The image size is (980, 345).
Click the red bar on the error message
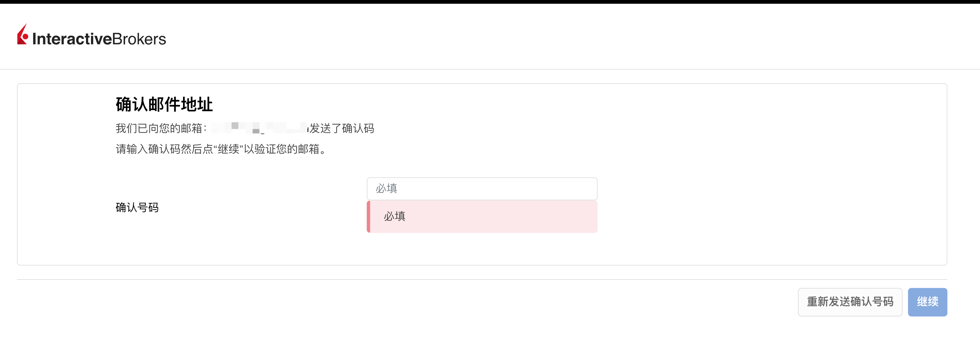[x=368, y=216]
